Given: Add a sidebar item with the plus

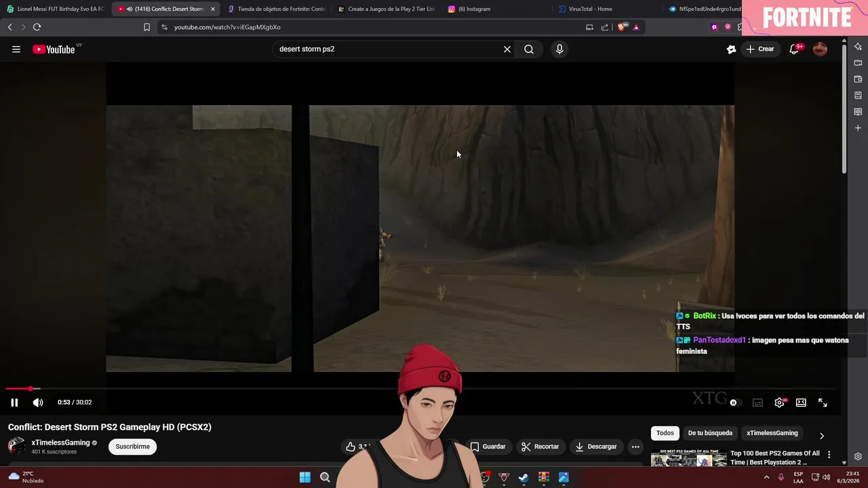Looking at the screenshot, I should click(858, 128).
